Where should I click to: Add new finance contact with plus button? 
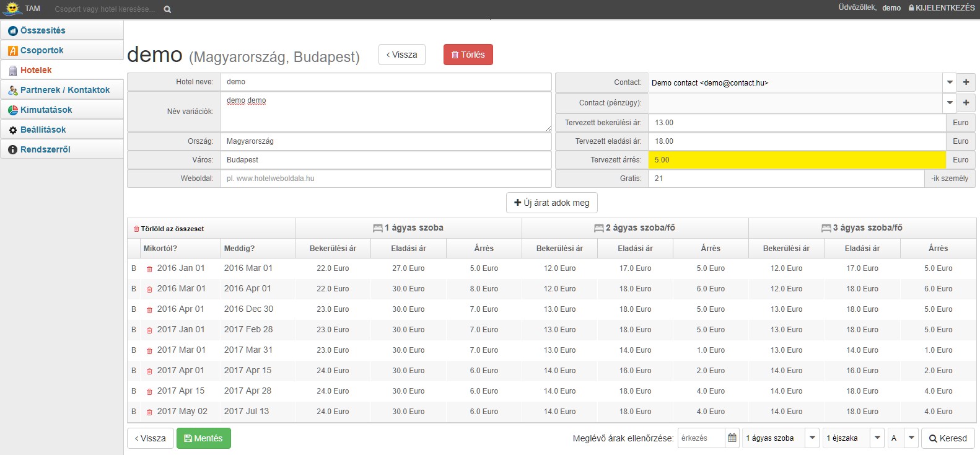click(966, 103)
